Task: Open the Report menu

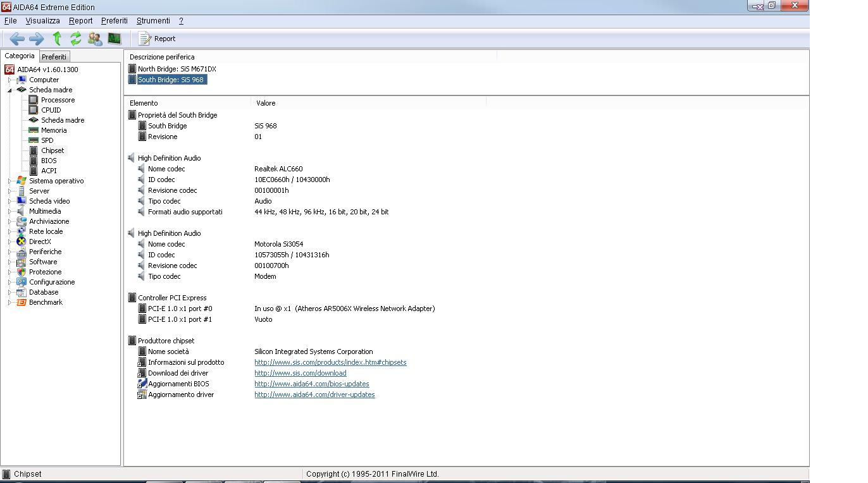Action: [x=80, y=21]
